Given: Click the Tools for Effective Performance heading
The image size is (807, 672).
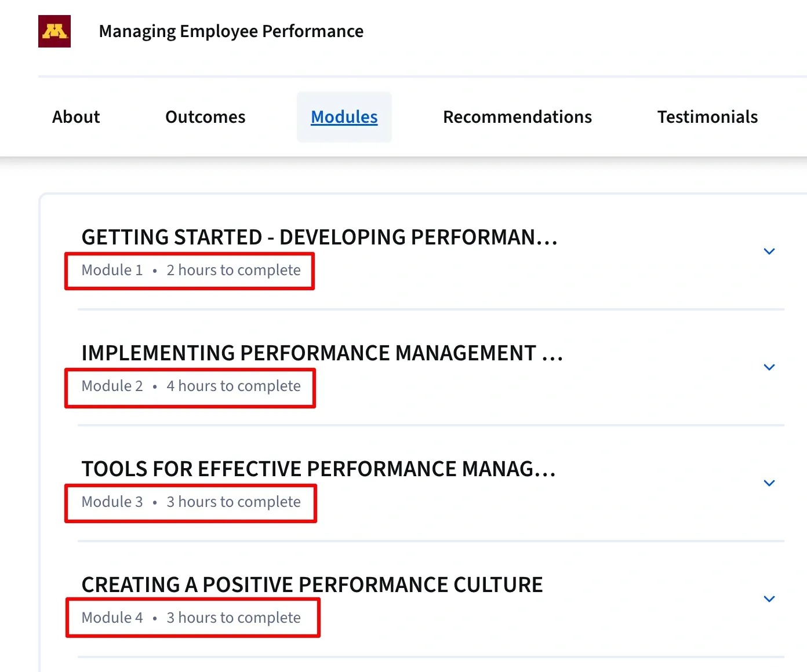Looking at the screenshot, I should (x=319, y=469).
